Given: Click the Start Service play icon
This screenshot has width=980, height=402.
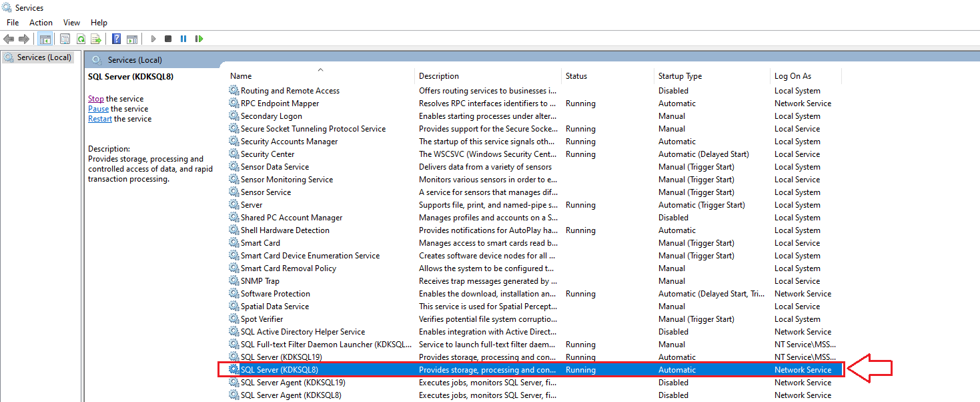Looking at the screenshot, I should [x=153, y=39].
